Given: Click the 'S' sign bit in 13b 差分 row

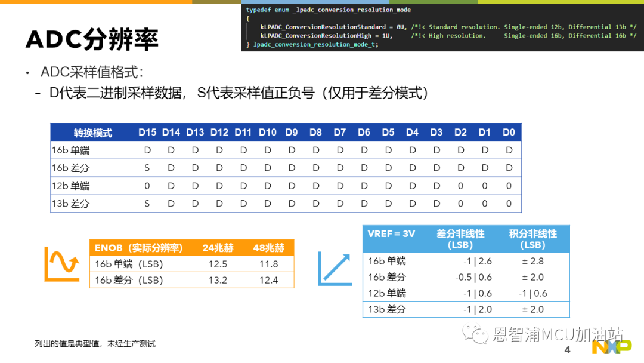Looking at the screenshot, I should tap(147, 204).
